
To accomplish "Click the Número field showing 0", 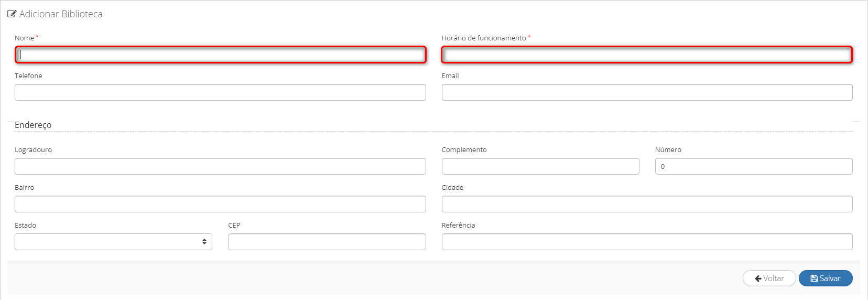I will (x=754, y=166).
